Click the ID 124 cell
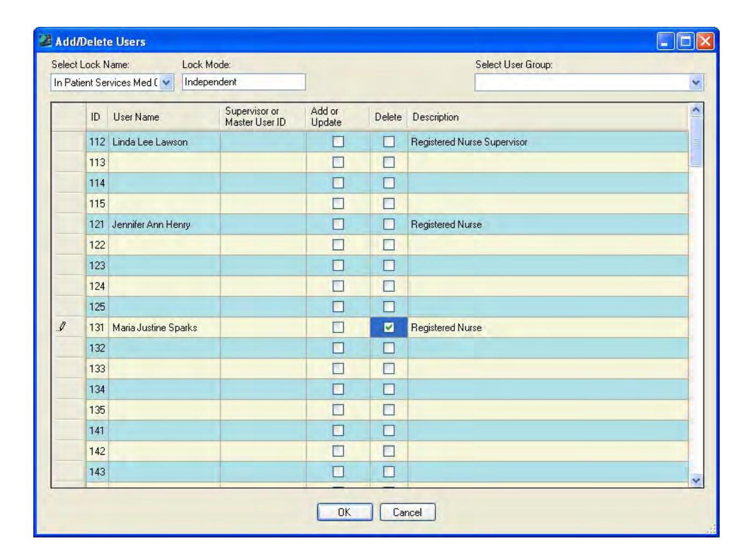 (97, 286)
